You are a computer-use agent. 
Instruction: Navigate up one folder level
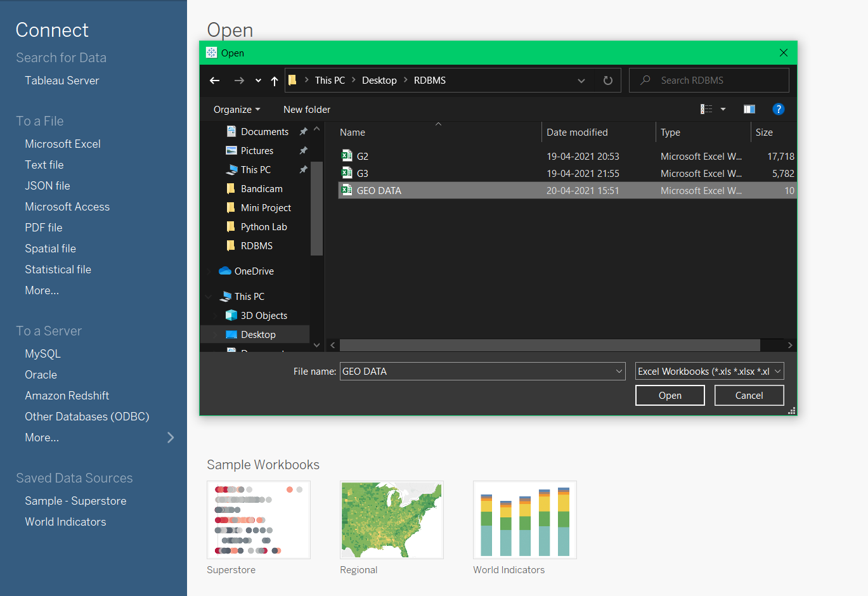pos(274,80)
